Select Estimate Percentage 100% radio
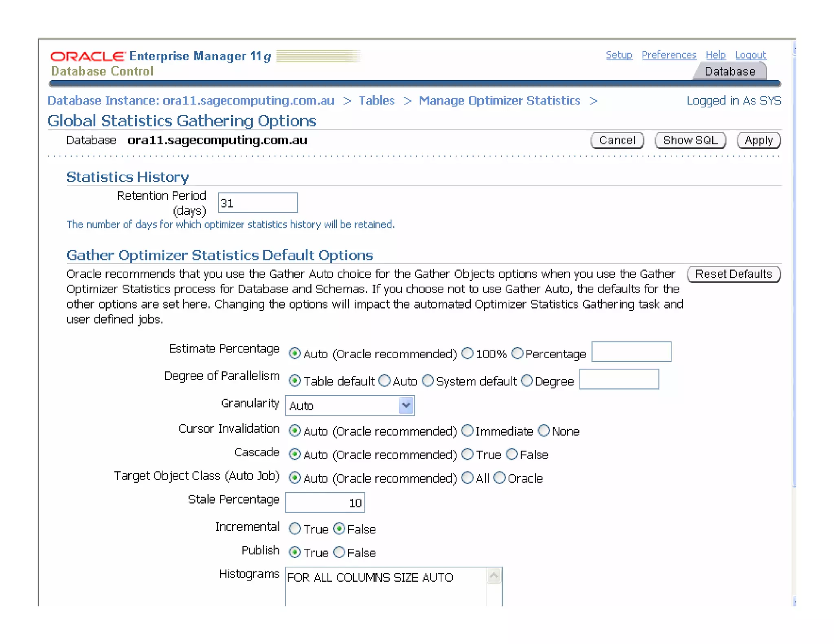 467,353
